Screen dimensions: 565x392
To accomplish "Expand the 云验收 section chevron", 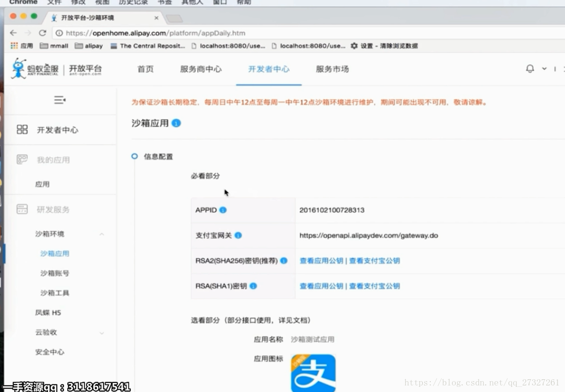I will (x=102, y=333).
